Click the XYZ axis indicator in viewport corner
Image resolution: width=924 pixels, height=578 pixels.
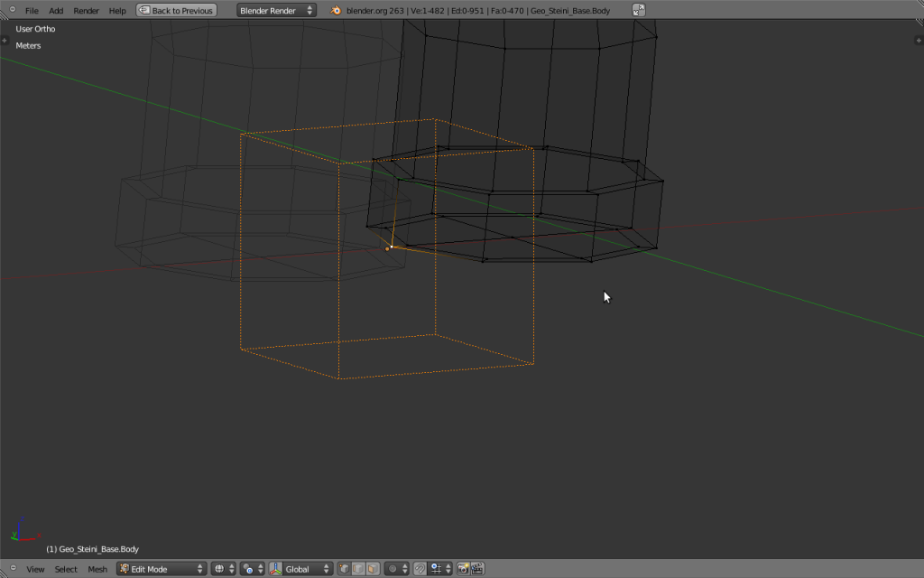tap(24, 529)
